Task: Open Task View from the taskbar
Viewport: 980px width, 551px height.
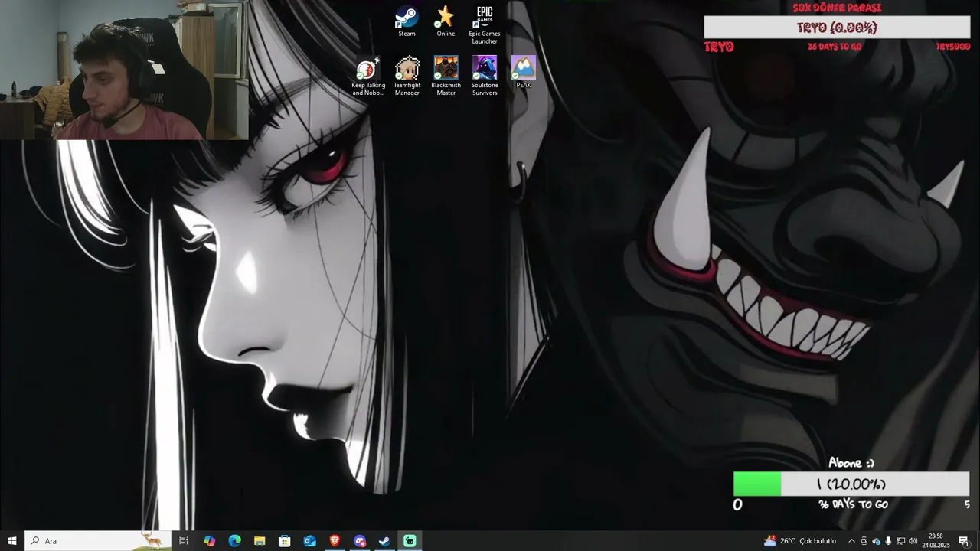Action: point(184,541)
